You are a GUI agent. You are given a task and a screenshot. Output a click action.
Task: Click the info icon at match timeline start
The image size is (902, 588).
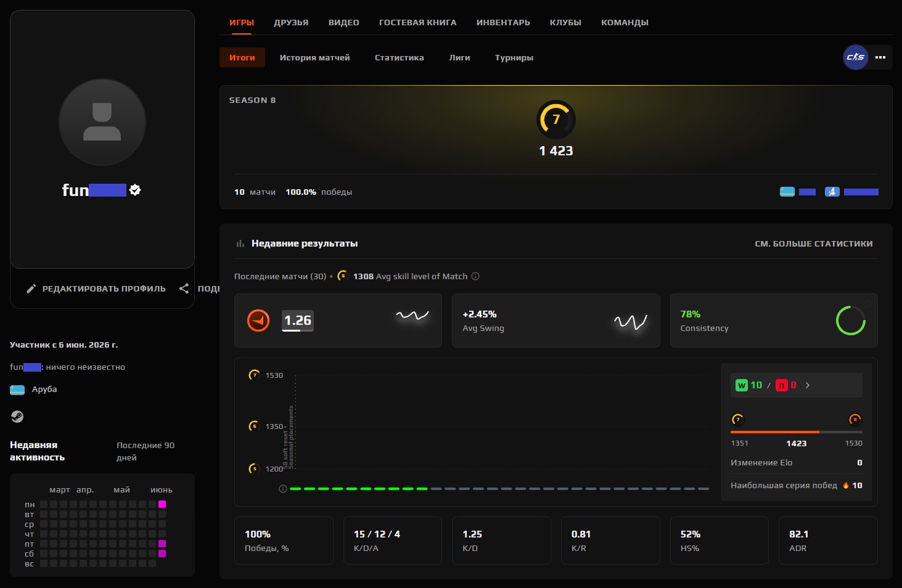(283, 489)
